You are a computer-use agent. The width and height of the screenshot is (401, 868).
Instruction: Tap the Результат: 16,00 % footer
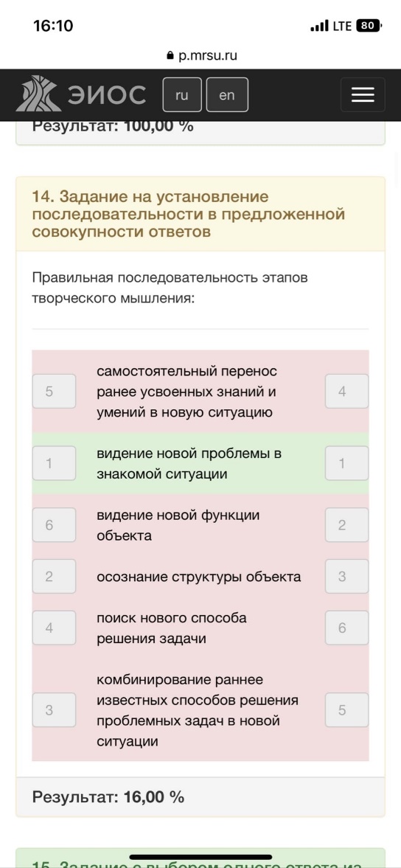coord(200,797)
